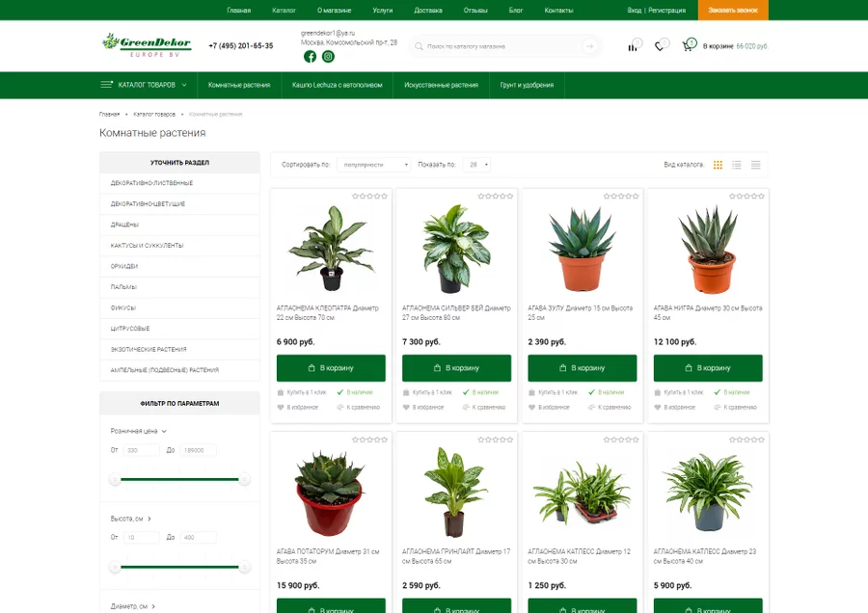Switch catalog to grid view
This screenshot has height=613, width=868.
tap(718, 165)
